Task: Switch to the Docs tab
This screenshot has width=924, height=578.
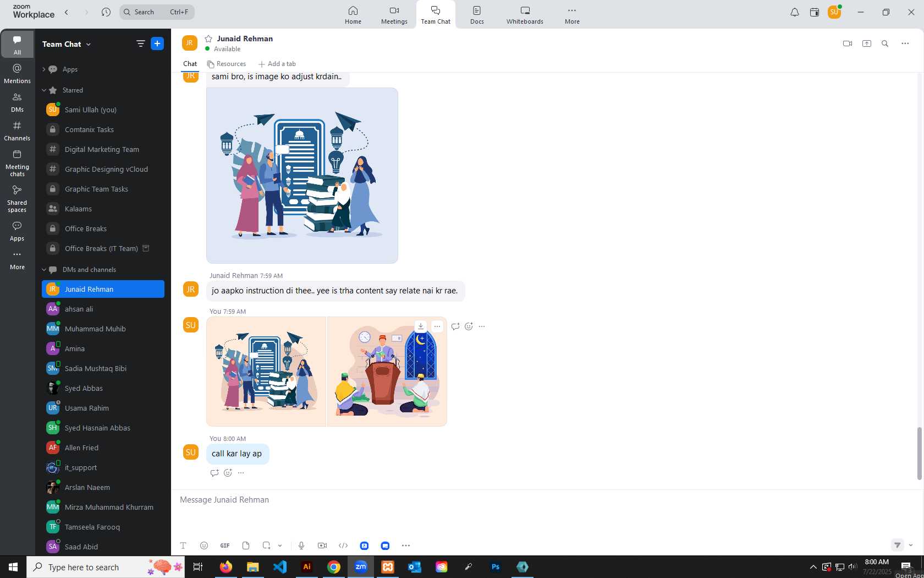Action: coord(477,15)
